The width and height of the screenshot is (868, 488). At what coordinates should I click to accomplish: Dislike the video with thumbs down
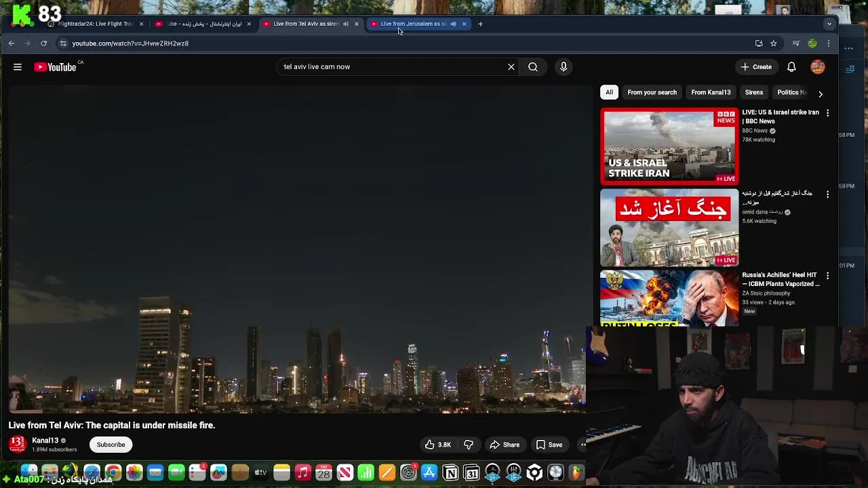469,445
